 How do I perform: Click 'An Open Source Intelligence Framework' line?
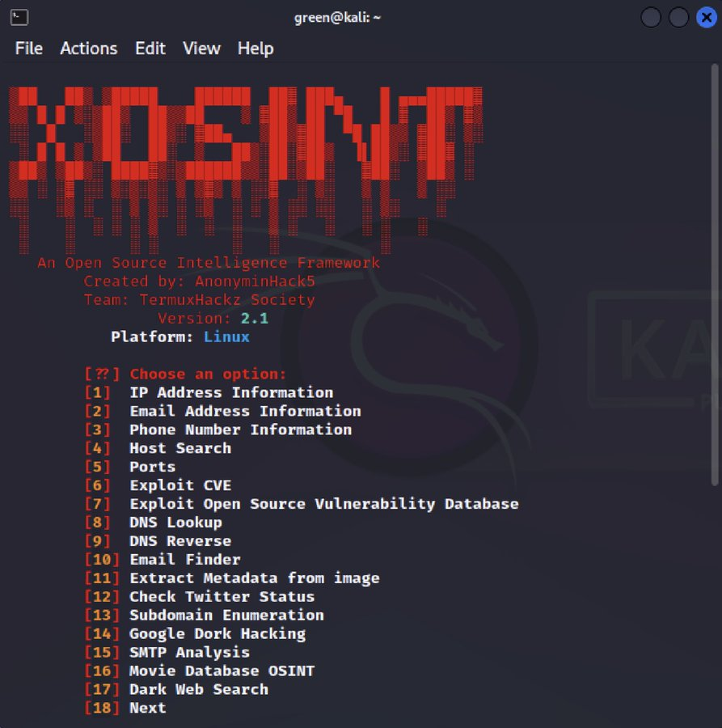(209, 263)
